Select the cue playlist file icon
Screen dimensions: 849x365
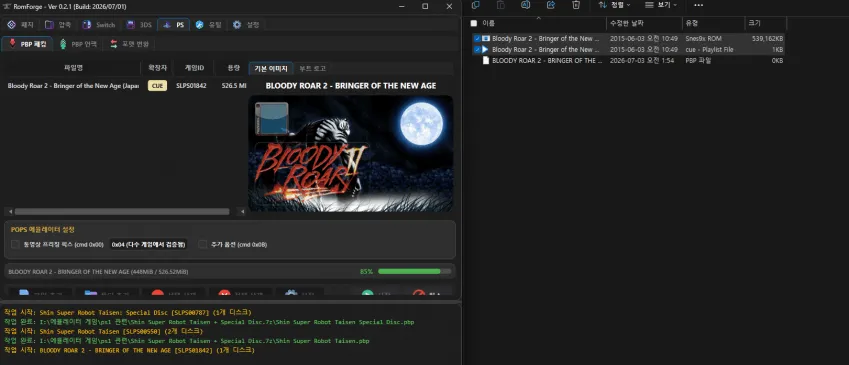pos(486,49)
